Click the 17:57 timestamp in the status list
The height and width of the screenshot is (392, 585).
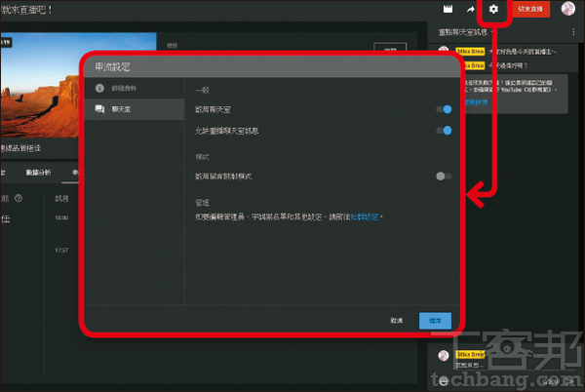pyautogui.click(x=61, y=250)
